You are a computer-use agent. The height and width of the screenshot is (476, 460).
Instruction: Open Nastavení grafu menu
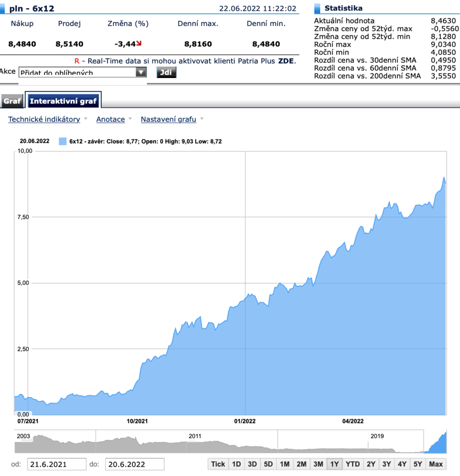[168, 119]
